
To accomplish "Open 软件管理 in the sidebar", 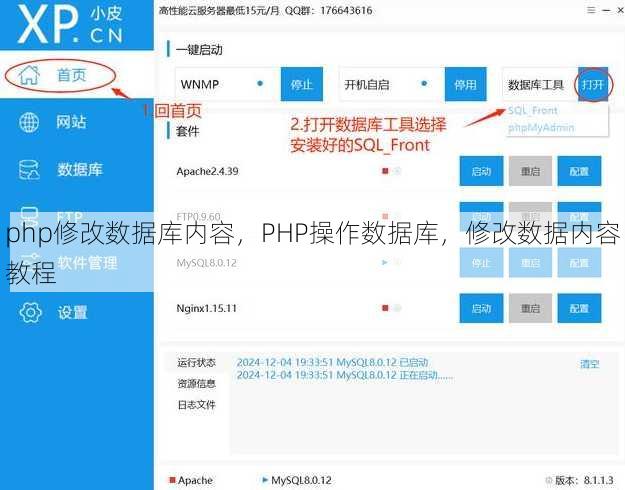I will pos(87,263).
